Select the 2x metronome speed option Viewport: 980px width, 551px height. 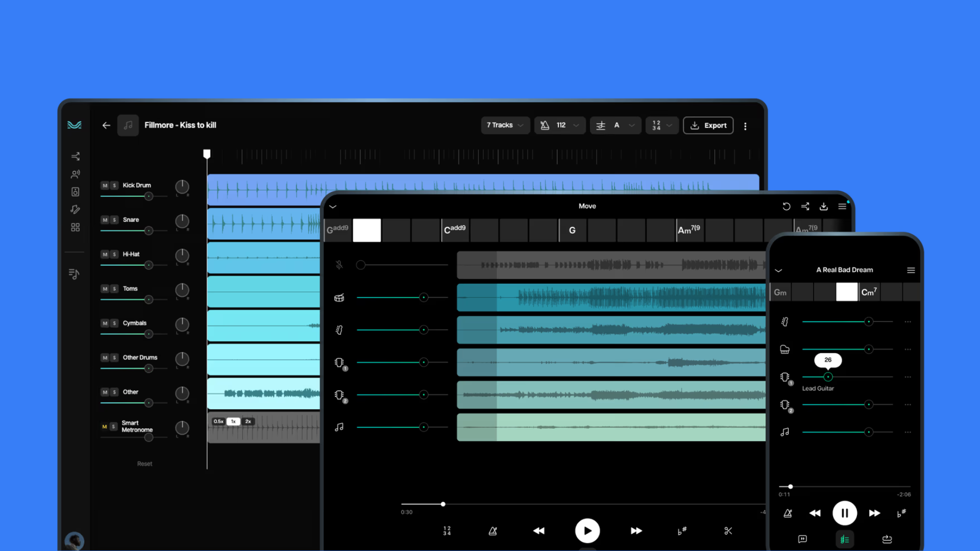coord(248,421)
